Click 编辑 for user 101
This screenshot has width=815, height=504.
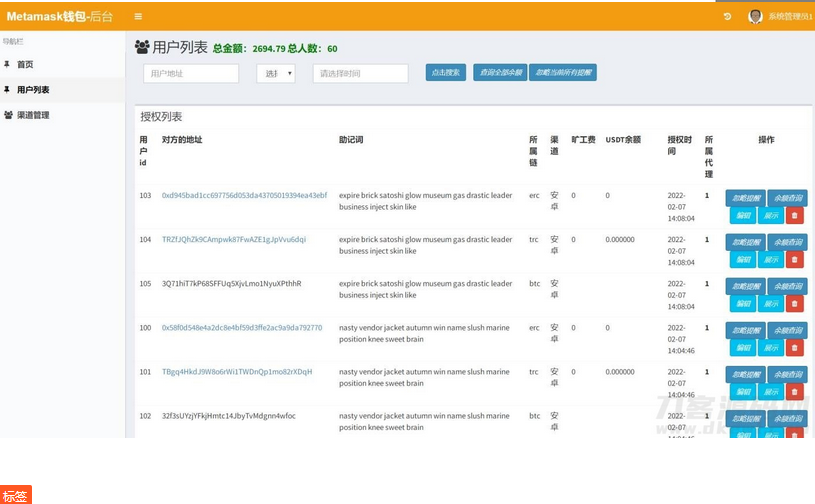[x=743, y=392]
